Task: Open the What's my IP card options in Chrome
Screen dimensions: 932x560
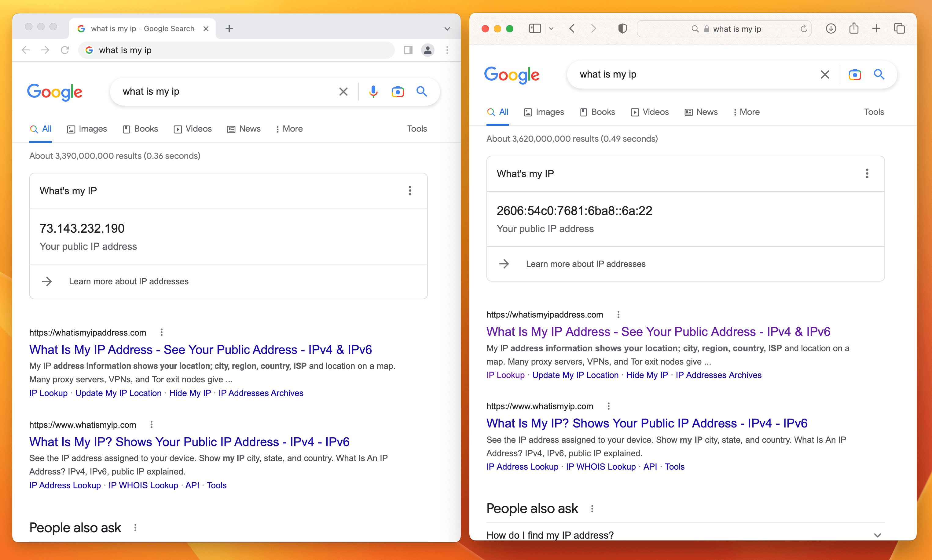Action: (410, 191)
